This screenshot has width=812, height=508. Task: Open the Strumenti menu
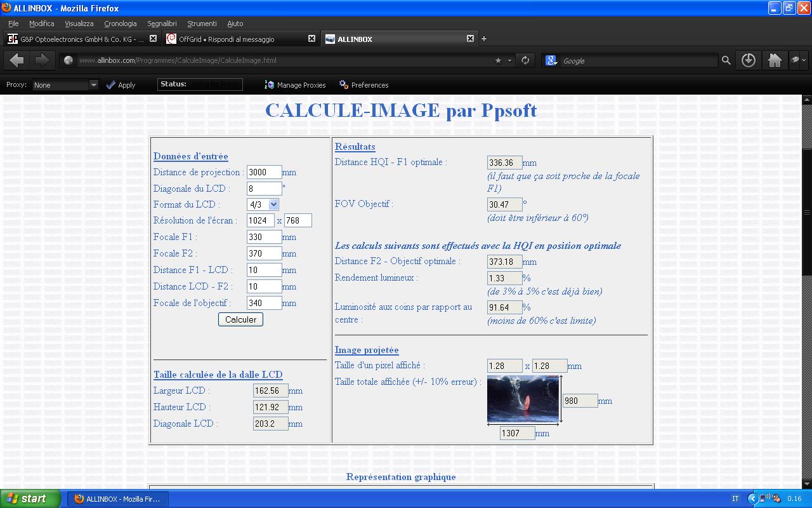click(202, 23)
